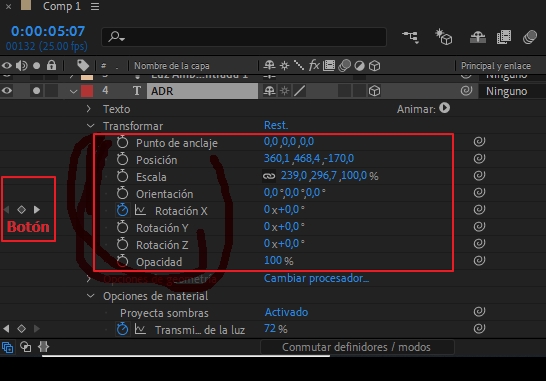Image resolution: width=546 pixels, height=381 pixels.
Task: Click the current timecode 0:00:05:07
Action: click(48, 31)
